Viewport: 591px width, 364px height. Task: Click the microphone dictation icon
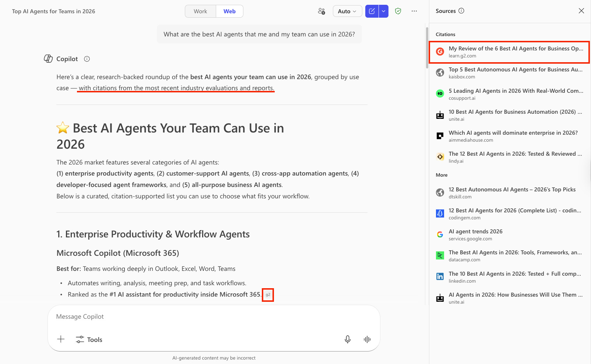[348, 339]
